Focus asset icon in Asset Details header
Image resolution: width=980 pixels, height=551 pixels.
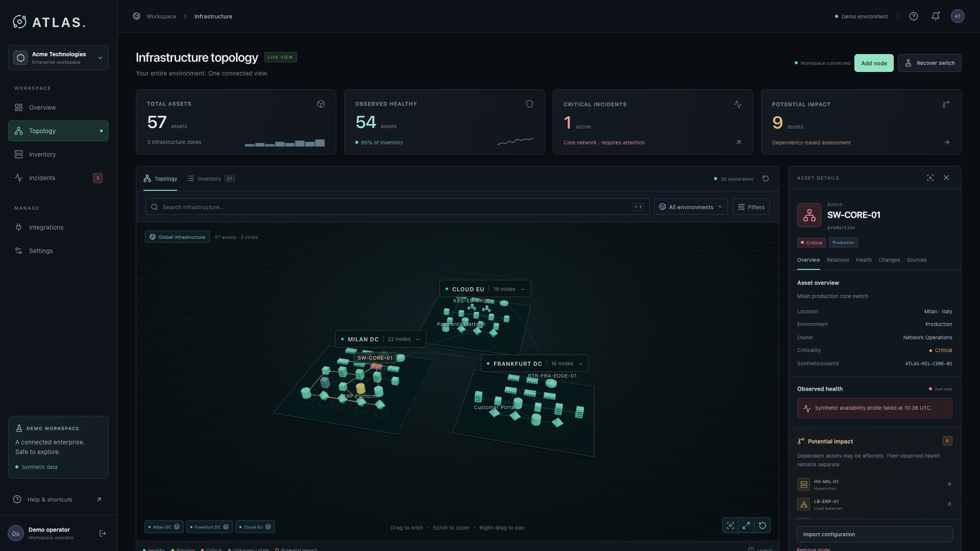click(x=930, y=178)
